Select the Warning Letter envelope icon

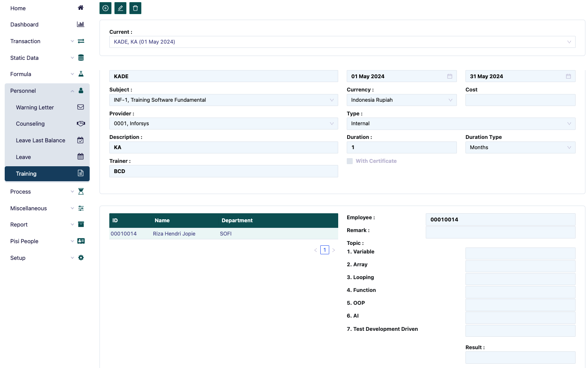pyautogui.click(x=80, y=107)
